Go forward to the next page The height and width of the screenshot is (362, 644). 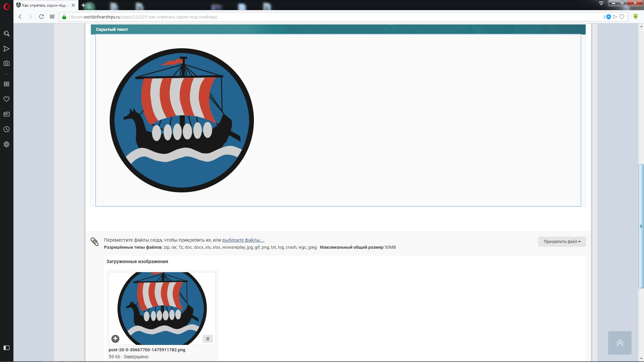(x=31, y=17)
